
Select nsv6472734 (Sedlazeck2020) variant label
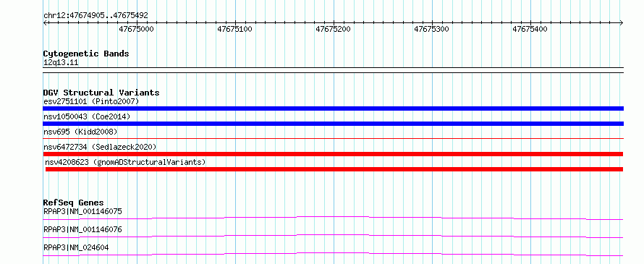point(100,147)
